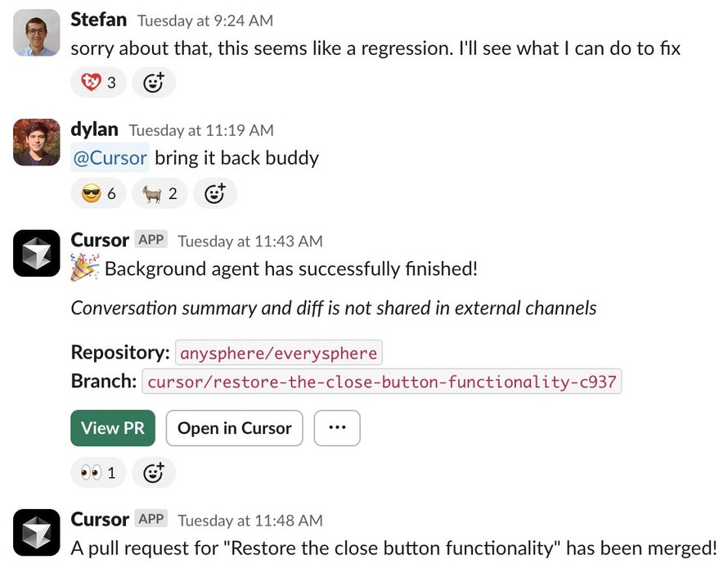Open Stefan's profile picture

tap(37, 33)
